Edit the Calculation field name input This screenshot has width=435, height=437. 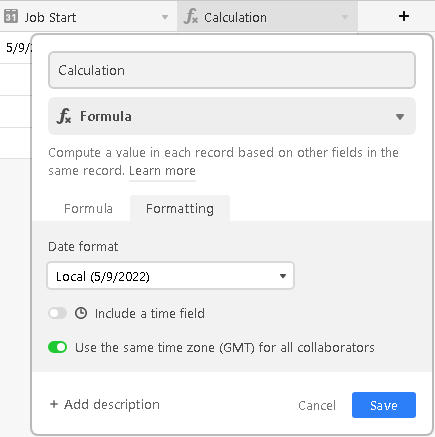point(232,70)
